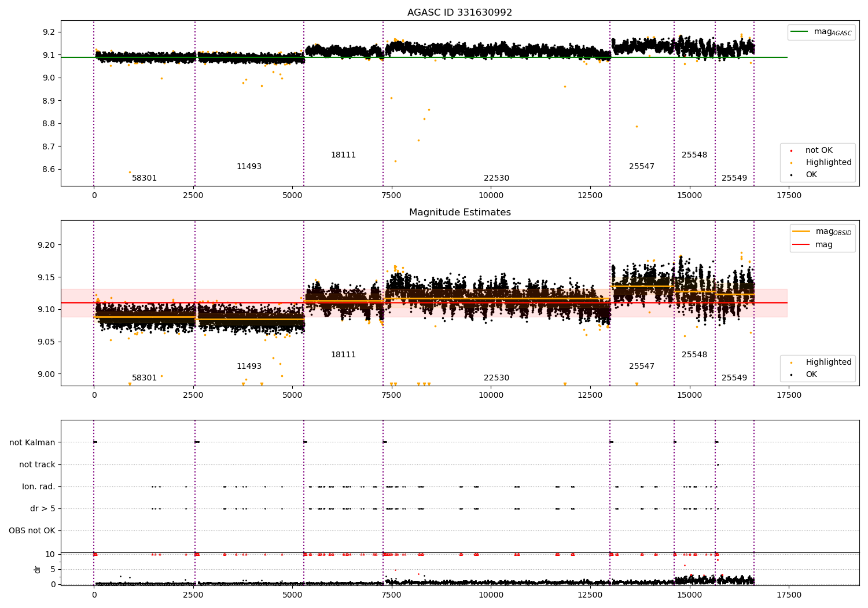Click 'not OK' legend entry in top plot
Image resolution: width=868 pixels, height=608 pixels.
[x=819, y=151]
